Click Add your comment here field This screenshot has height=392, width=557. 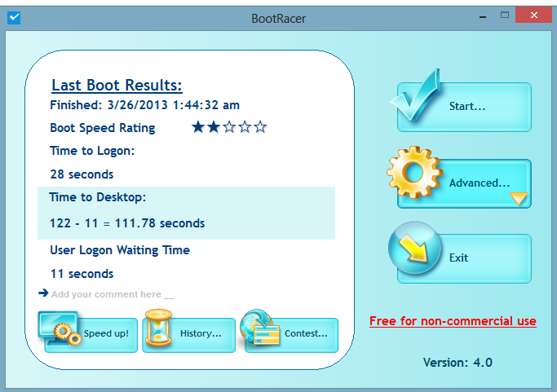tap(113, 294)
